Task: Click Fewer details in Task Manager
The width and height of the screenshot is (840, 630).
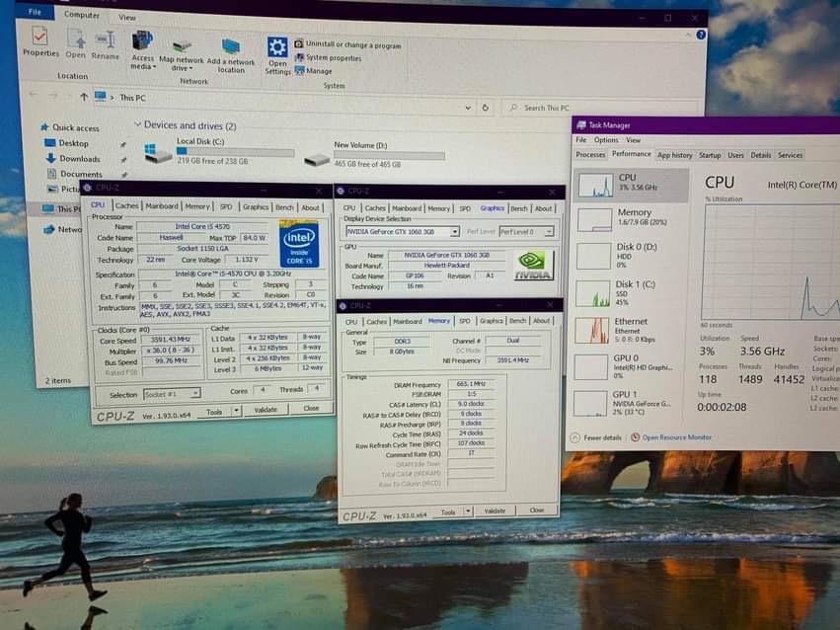Action: pyautogui.click(x=602, y=436)
